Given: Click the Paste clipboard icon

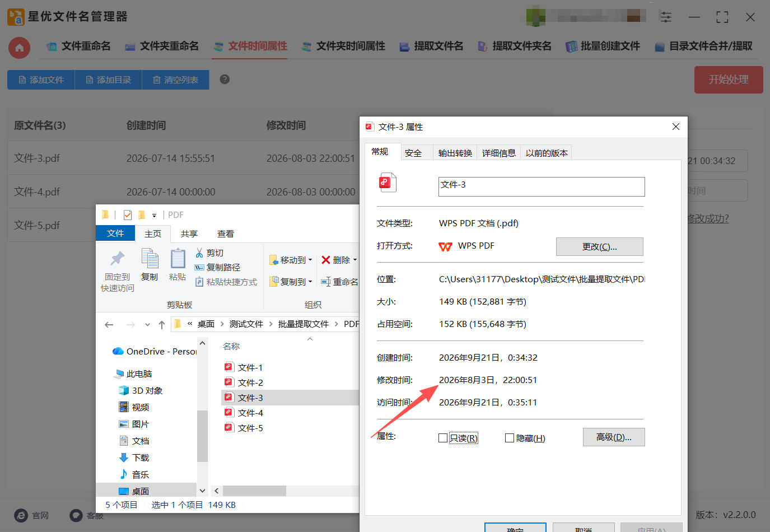Looking at the screenshot, I should point(178,259).
